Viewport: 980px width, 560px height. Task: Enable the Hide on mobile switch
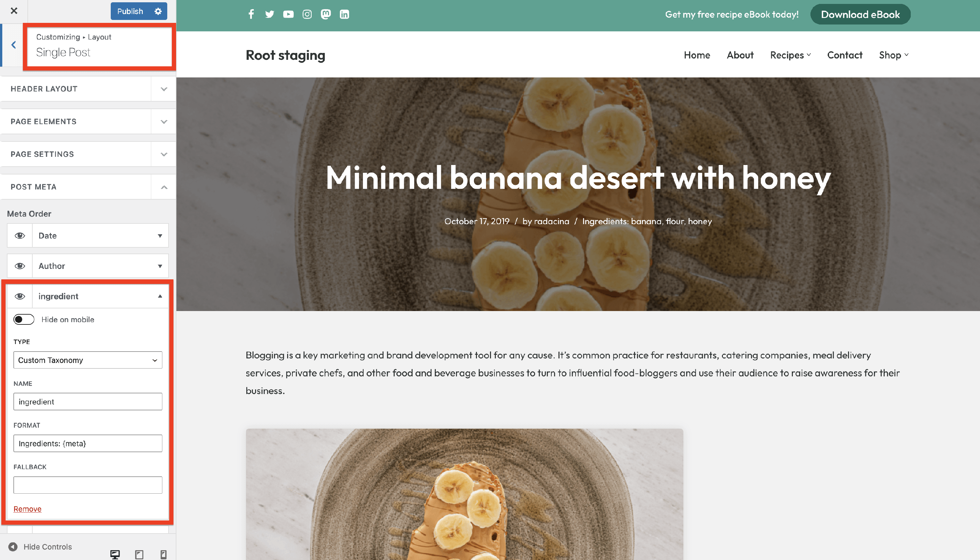coord(24,319)
